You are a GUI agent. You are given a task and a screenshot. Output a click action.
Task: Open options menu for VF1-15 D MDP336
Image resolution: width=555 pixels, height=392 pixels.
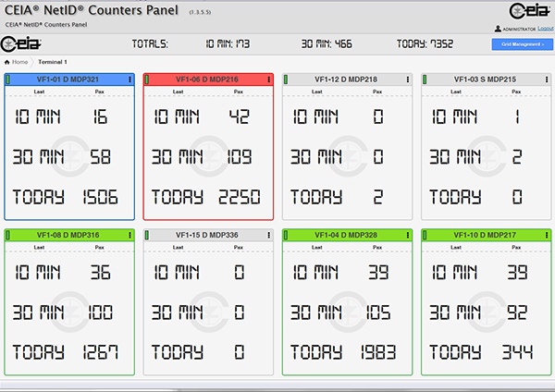point(269,235)
